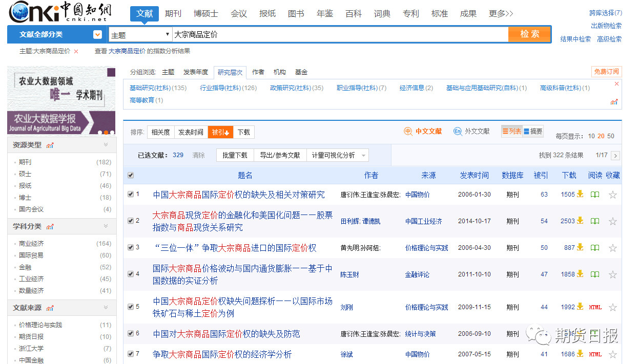
Task: Download the 黄先明 article via arrow icon
Action: [x=580, y=247]
